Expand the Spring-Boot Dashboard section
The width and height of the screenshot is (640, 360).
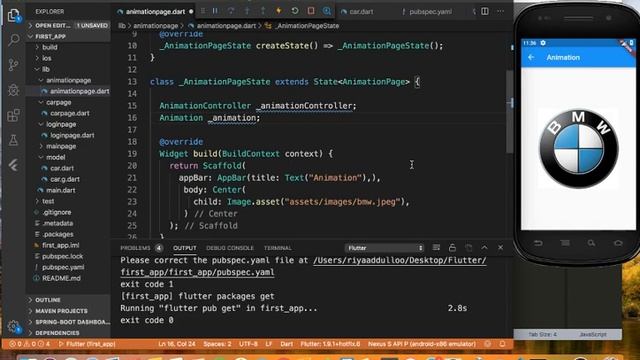click(68, 322)
